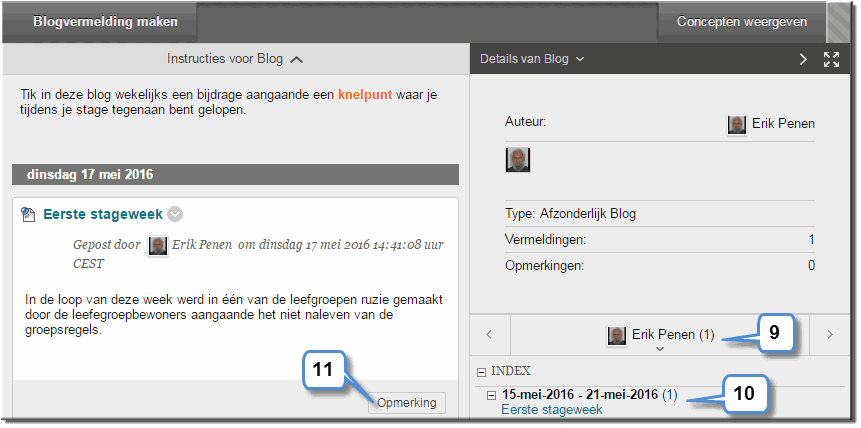The height and width of the screenshot is (428, 861).
Task: Click the dinsdag 17 mei 2016 date header
Action: pos(236,175)
